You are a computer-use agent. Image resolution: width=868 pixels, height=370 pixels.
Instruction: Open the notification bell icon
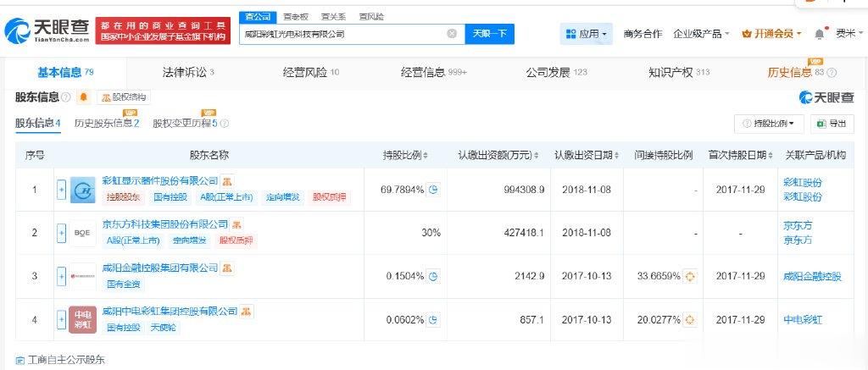[820, 34]
